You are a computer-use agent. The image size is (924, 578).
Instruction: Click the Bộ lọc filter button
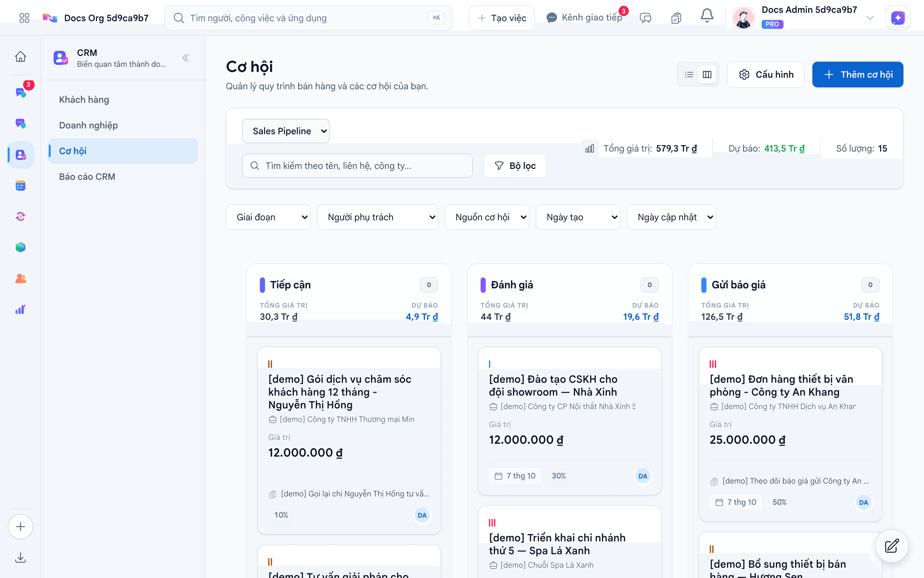click(x=515, y=165)
